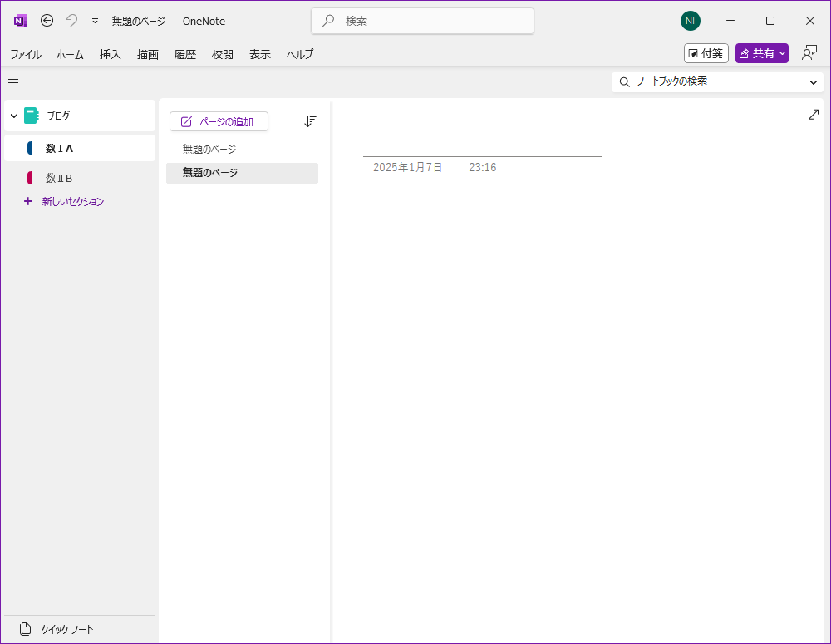Viewport: 831px width, 644px height.
Task: Collapse the ブログ notebook chevron
Action: pos(14,116)
